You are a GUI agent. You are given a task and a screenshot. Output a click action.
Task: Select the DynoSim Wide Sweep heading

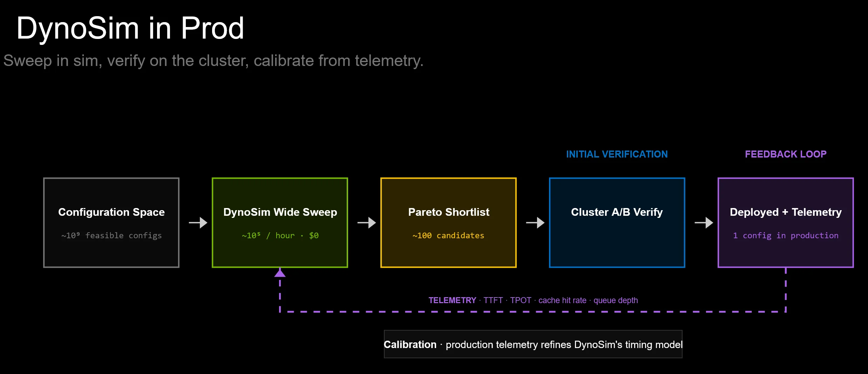pyautogui.click(x=280, y=212)
